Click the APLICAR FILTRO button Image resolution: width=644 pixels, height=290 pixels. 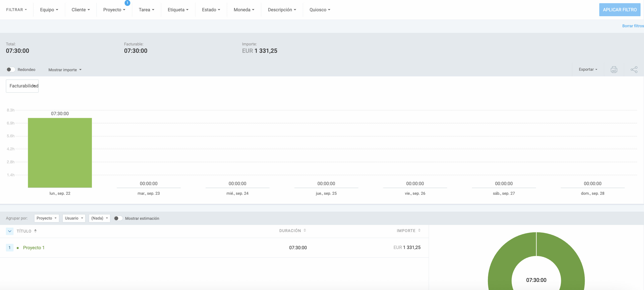coord(619,10)
